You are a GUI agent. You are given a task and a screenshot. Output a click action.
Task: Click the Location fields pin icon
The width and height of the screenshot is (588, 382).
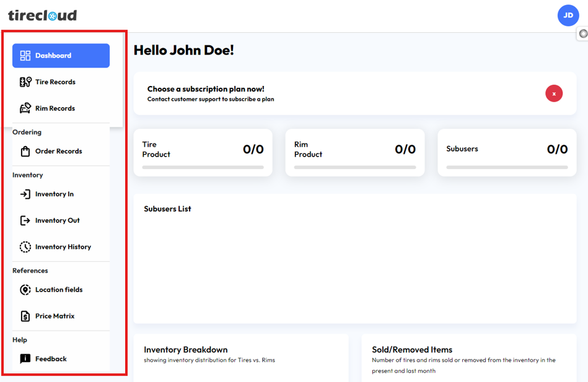(25, 290)
